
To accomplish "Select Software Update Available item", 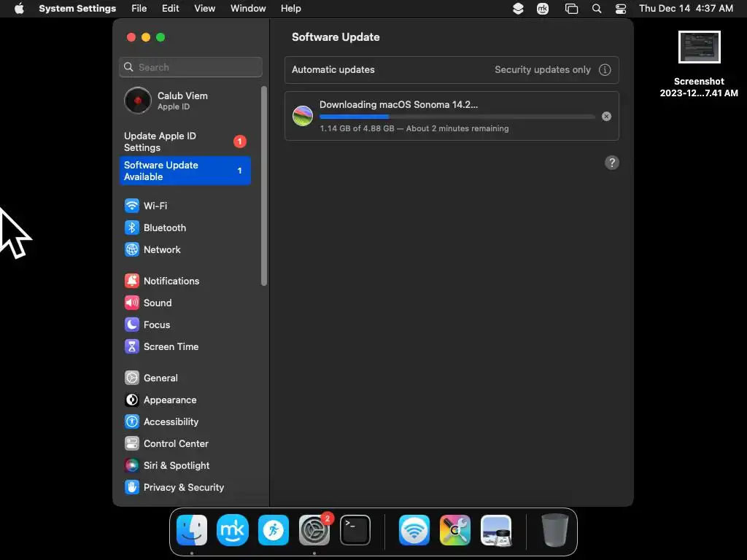I will coord(185,171).
